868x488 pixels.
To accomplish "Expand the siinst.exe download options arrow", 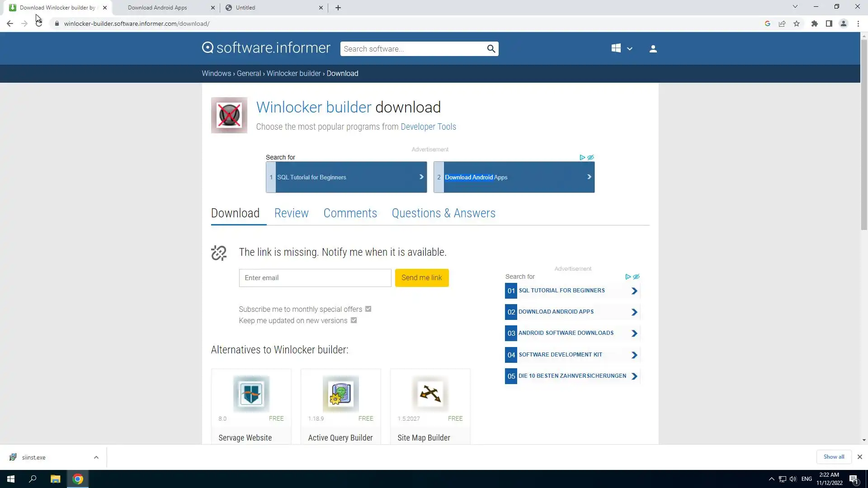I will (96, 457).
